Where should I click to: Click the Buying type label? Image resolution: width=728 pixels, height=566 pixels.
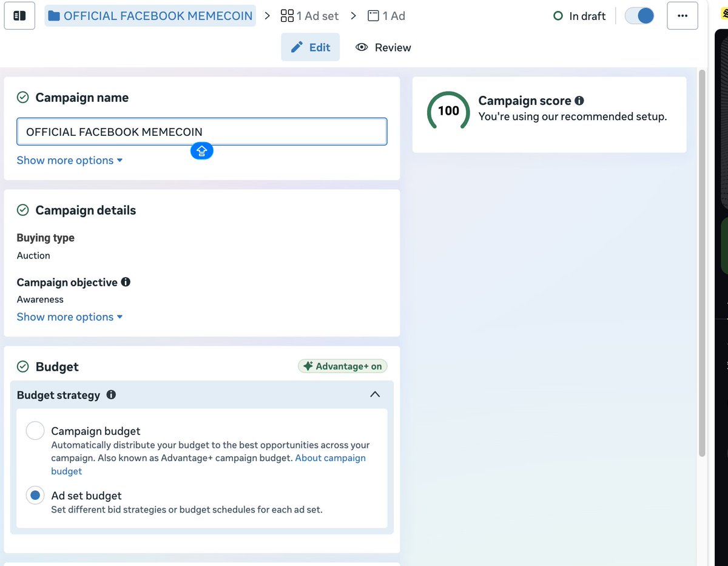coord(45,238)
